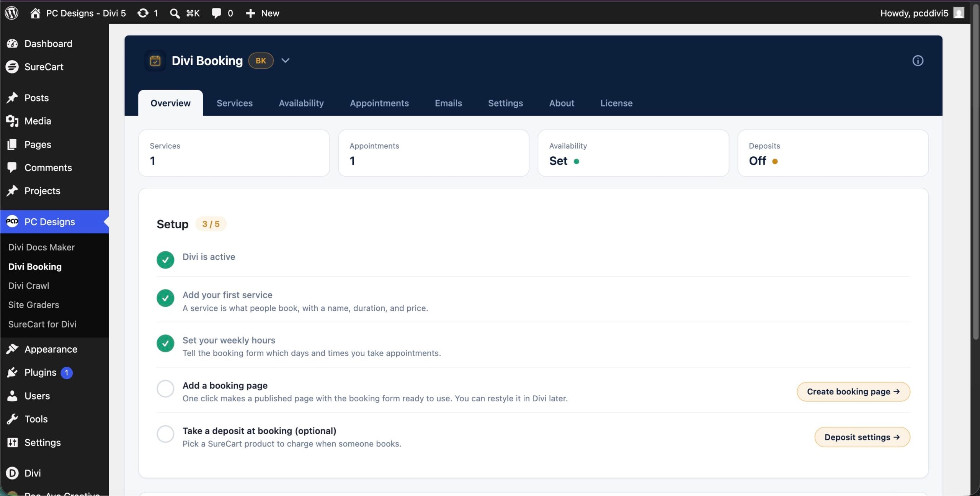The width and height of the screenshot is (980, 496).
Task: Click the Media sidebar icon
Action: 12,121
